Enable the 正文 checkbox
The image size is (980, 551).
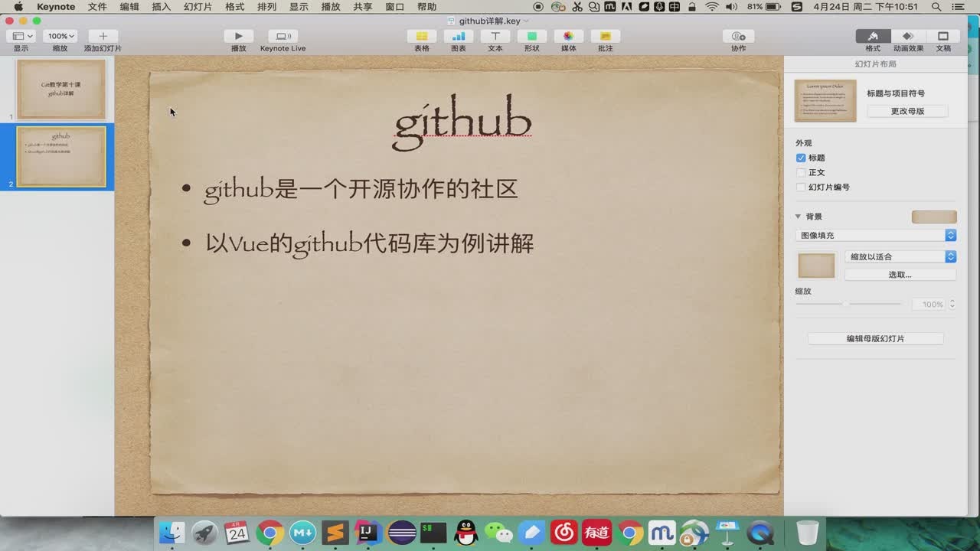click(x=801, y=172)
